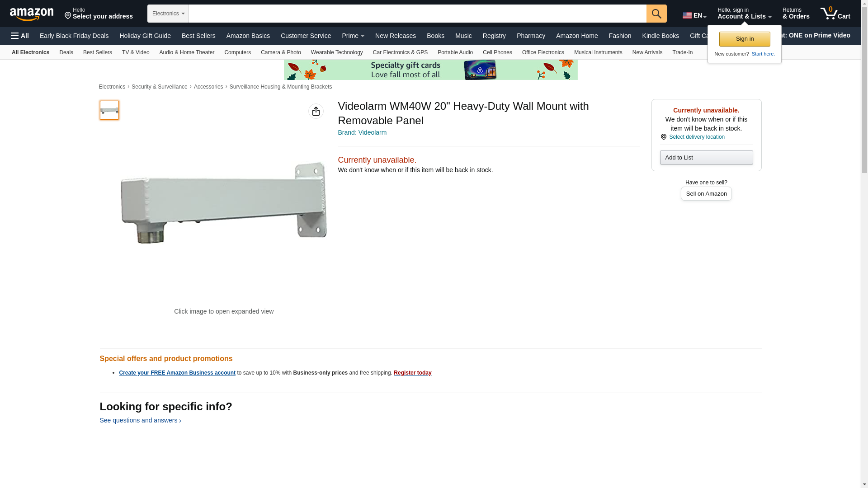
Task: Open the shopping cart
Action: click(x=835, y=14)
